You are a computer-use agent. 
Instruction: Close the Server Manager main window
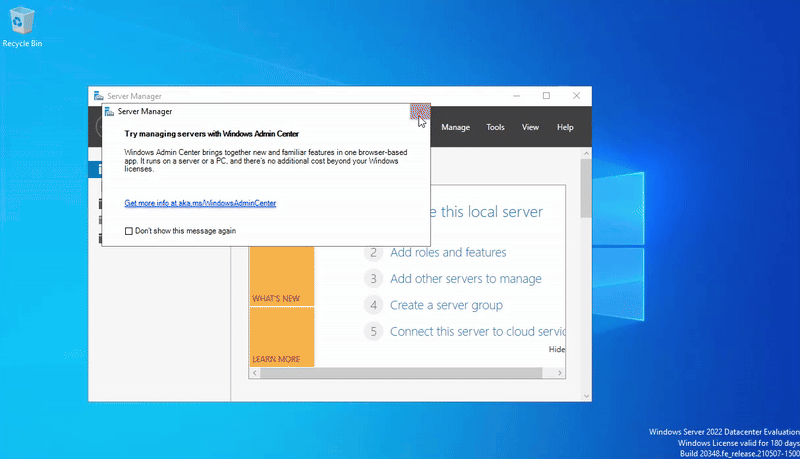click(x=577, y=96)
